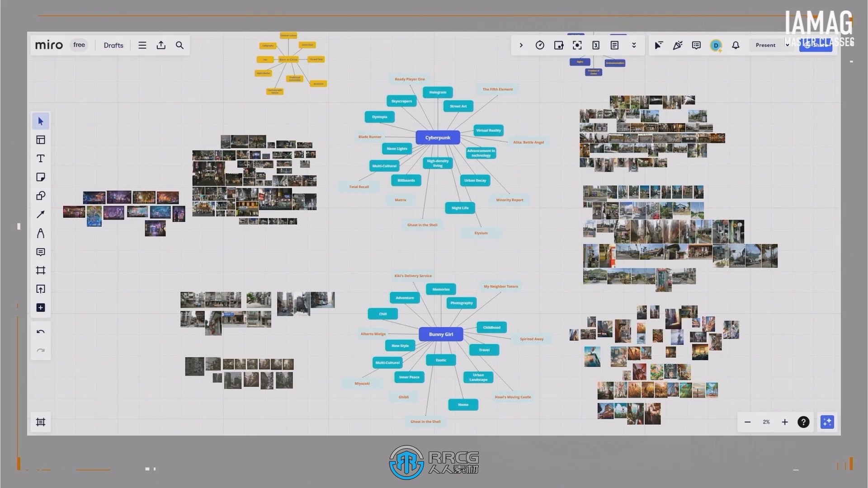Redo the last action
Image resolution: width=868 pixels, height=488 pixels.
pos(41,351)
